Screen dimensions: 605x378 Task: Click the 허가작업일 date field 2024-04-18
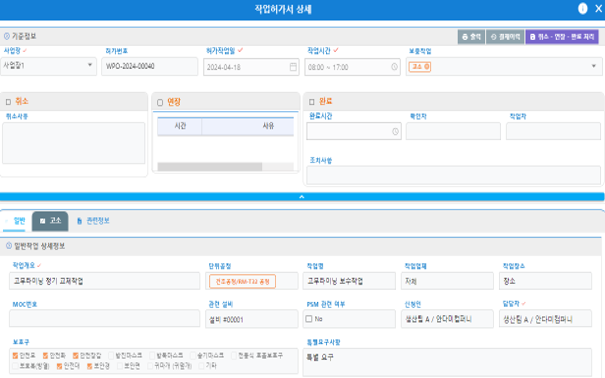tap(251, 67)
